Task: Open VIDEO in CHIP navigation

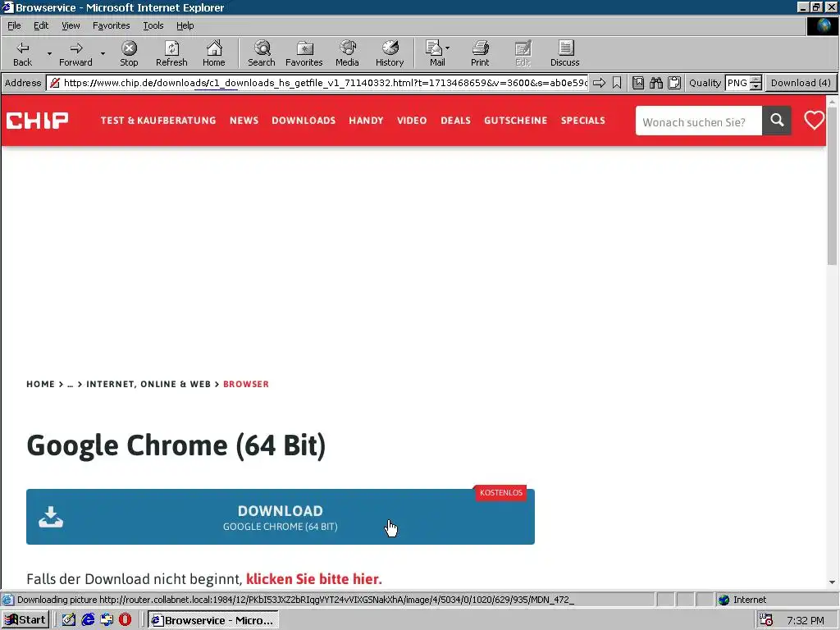Action: (x=412, y=121)
